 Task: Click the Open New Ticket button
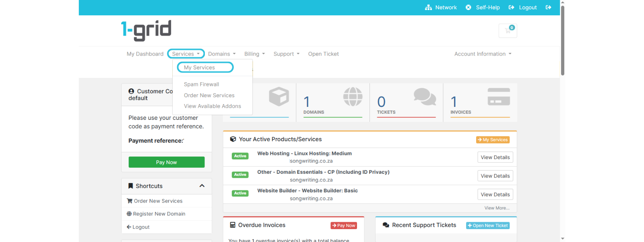[x=488, y=225]
